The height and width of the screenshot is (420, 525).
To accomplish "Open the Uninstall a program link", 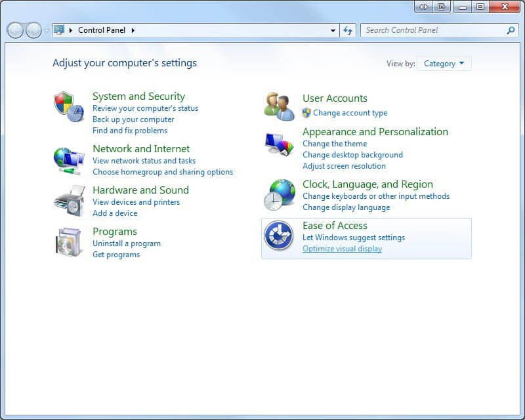I will point(127,243).
